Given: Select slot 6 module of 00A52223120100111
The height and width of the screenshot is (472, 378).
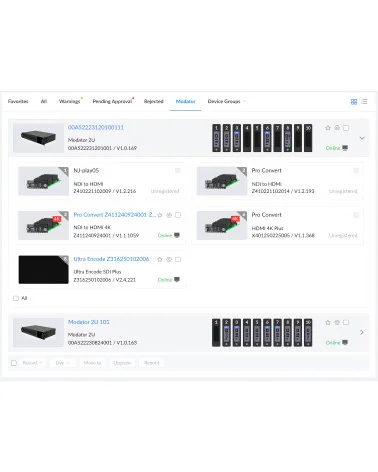Looking at the screenshot, I should click(x=267, y=138).
